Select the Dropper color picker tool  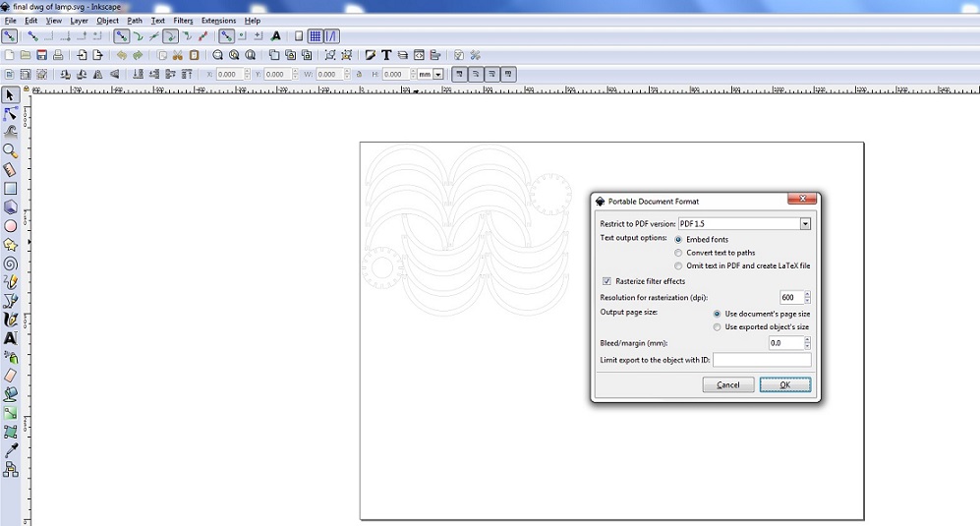coord(10,450)
